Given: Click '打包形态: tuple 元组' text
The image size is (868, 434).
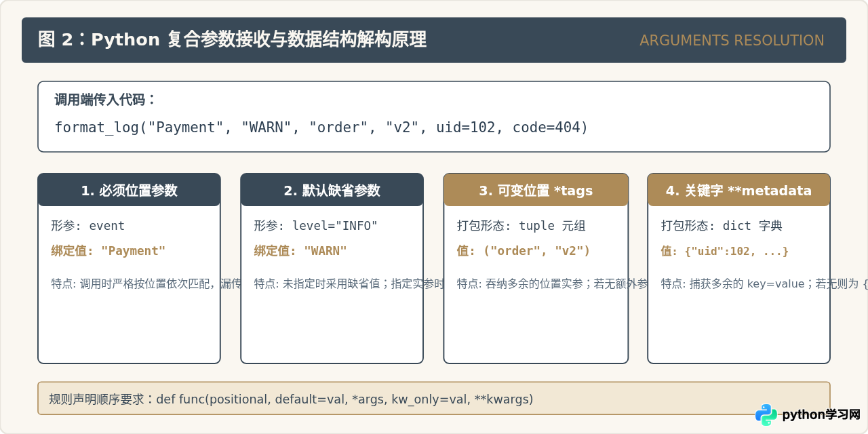Looking at the screenshot, I should tap(521, 226).
